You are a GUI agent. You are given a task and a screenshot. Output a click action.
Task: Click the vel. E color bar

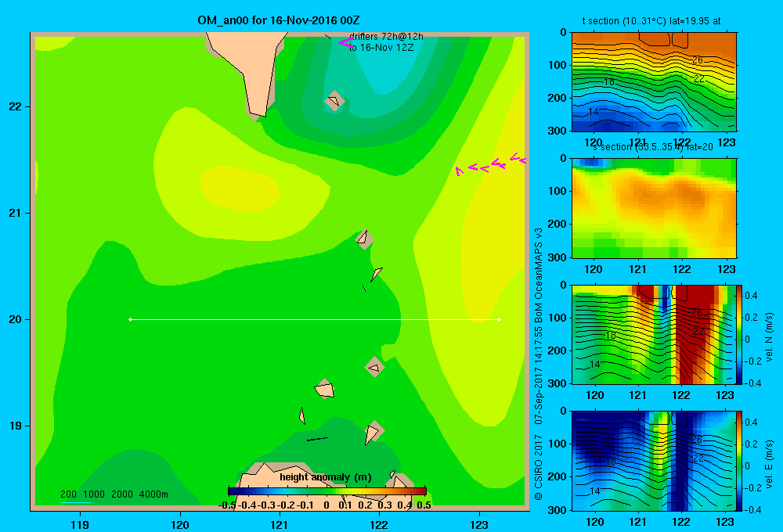tap(740, 461)
